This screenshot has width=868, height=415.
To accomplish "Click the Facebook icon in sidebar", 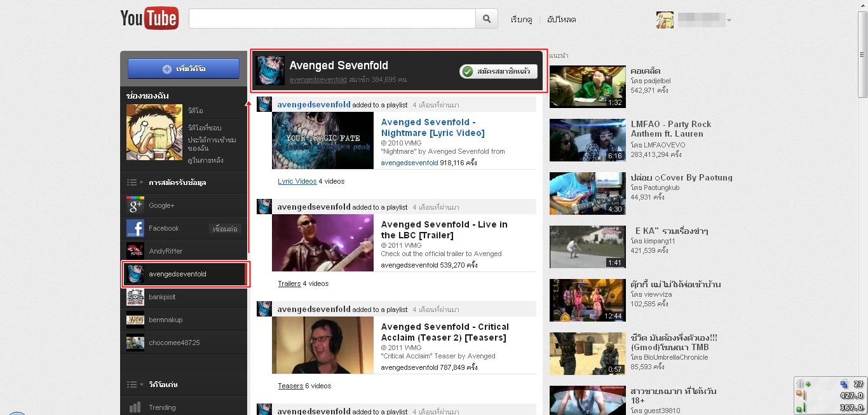I will [135, 228].
